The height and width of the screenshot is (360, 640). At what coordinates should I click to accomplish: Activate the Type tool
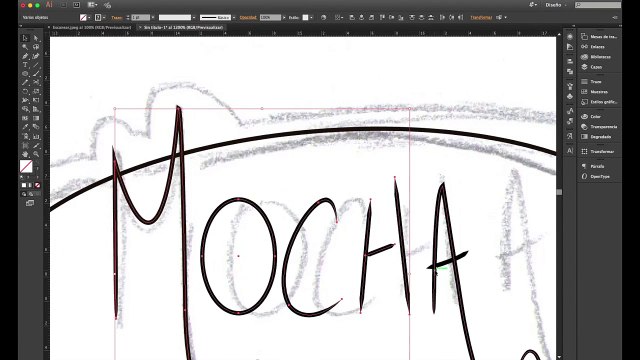point(25,65)
